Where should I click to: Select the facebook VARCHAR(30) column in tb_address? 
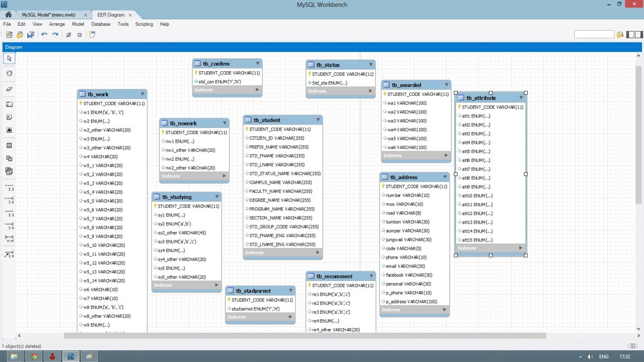(x=415, y=275)
